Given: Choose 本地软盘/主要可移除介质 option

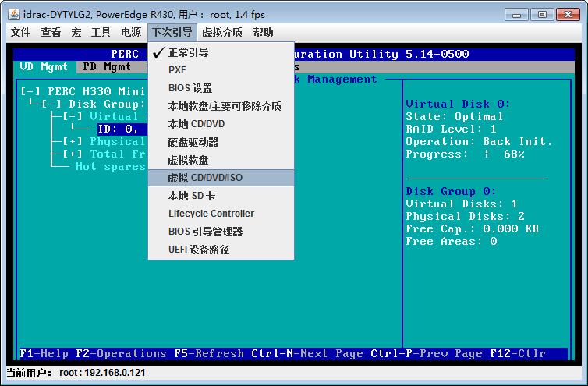Looking at the screenshot, I should [221, 106].
